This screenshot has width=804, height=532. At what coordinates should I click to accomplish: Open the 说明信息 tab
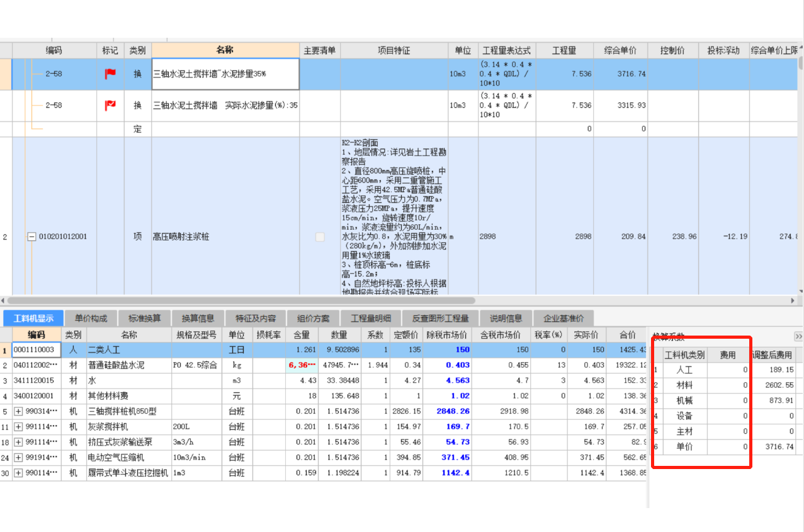pos(506,318)
